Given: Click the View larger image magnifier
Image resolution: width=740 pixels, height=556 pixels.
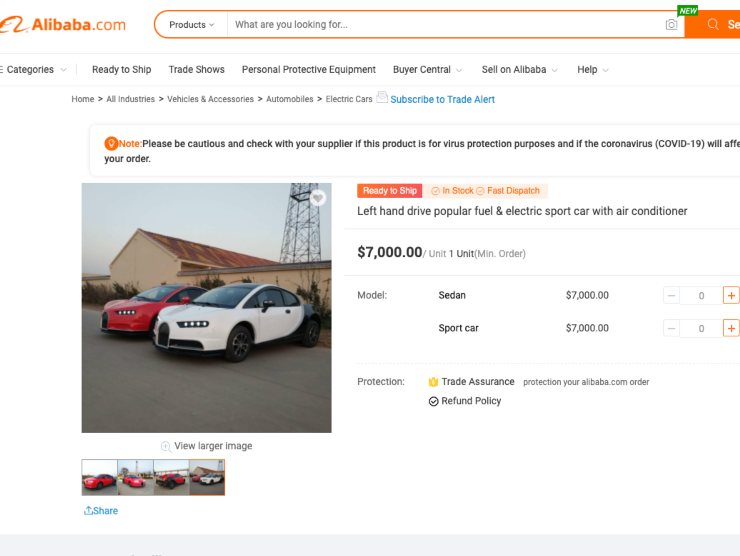Looking at the screenshot, I should (x=166, y=446).
